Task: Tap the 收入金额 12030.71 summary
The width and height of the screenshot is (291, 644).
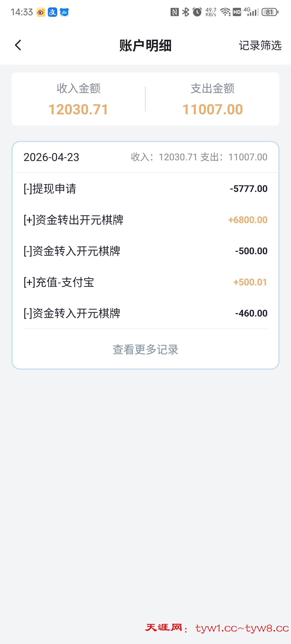Action: pos(78,99)
